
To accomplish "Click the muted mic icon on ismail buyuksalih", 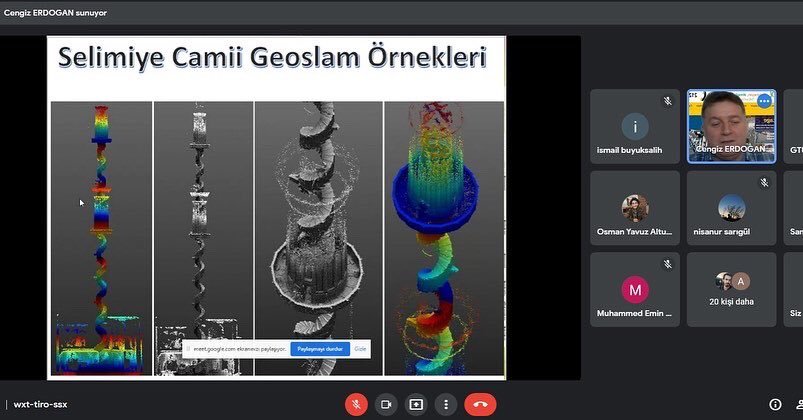I will (x=668, y=101).
